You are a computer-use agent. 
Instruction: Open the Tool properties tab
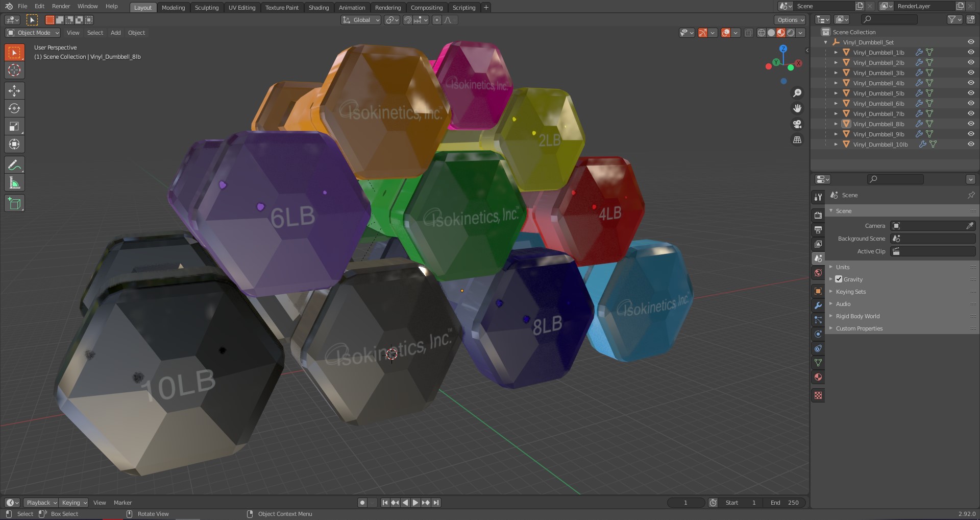[818, 197]
